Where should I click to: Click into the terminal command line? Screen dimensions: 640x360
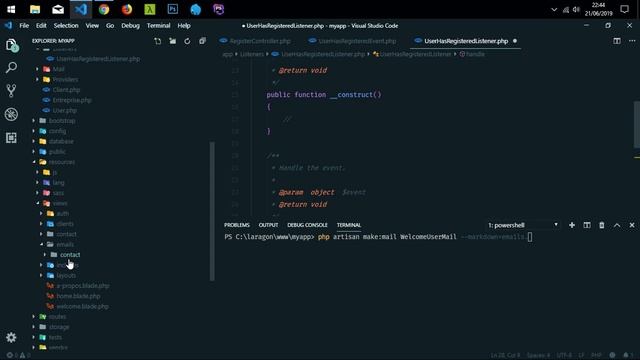[x=378, y=237]
